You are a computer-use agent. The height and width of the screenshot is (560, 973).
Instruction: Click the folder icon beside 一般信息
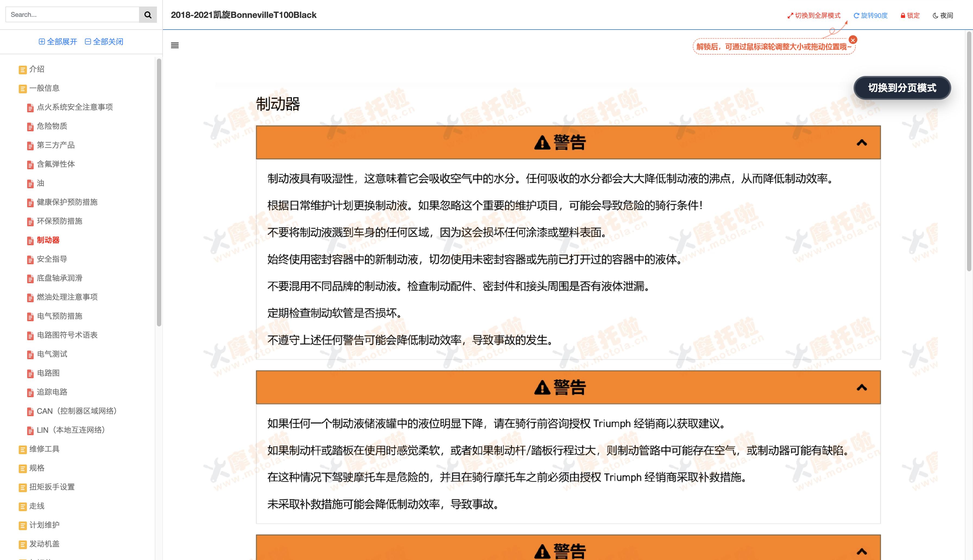(x=23, y=89)
